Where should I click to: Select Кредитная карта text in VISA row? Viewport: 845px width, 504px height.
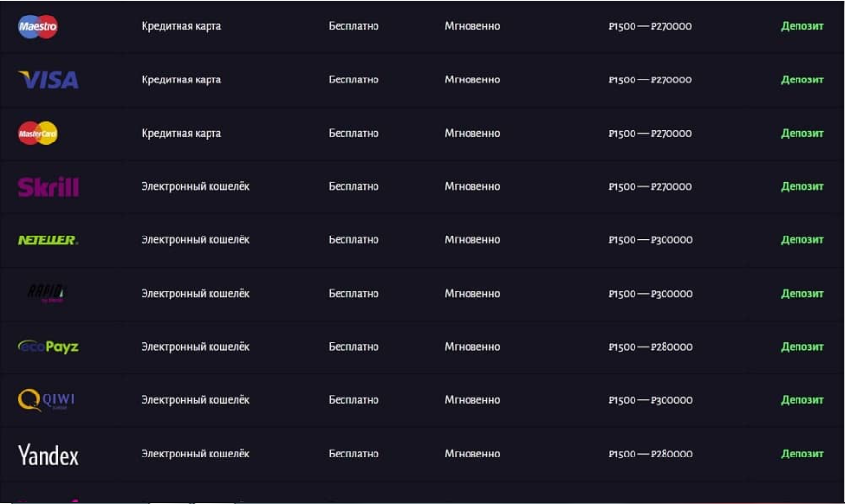pyautogui.click(x=181, y=79)
